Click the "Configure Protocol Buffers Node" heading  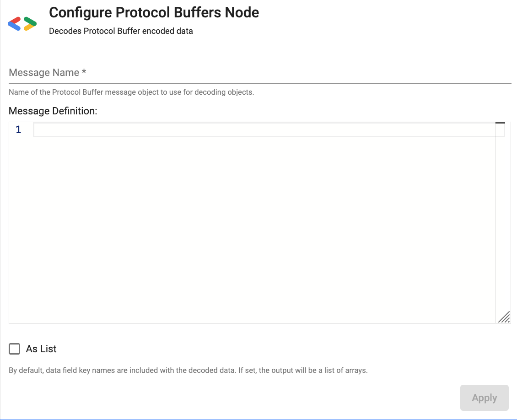pyautogui.click(x=154, y=12)
